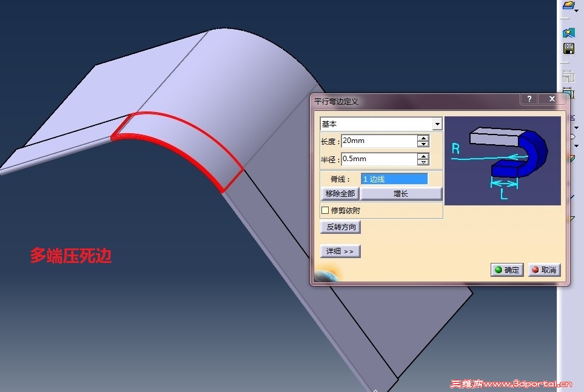Click the 半径 field showing 0.5mm

click(x=379, y=159)
